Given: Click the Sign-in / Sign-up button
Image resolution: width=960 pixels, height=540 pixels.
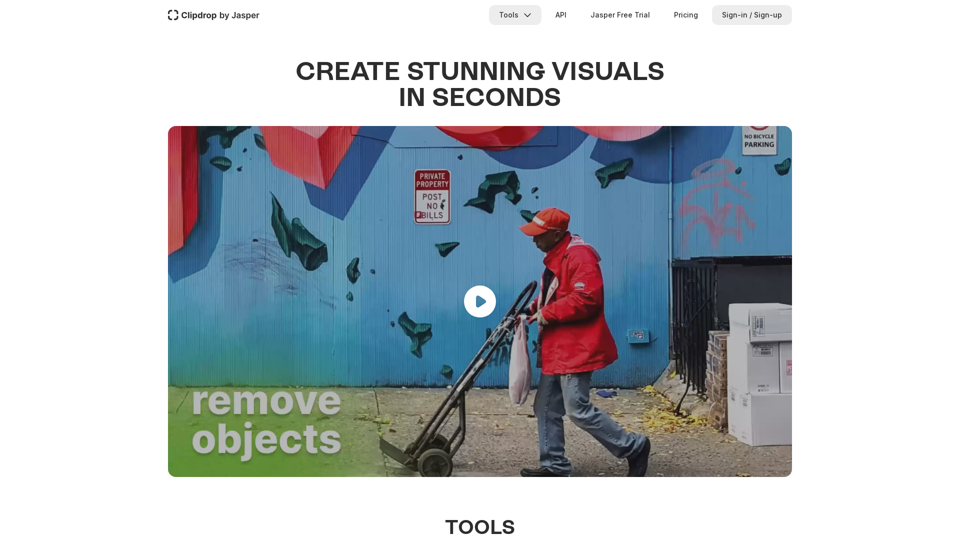Looking at the screenshot, I should pyautogui.click(x=751, y=15).
